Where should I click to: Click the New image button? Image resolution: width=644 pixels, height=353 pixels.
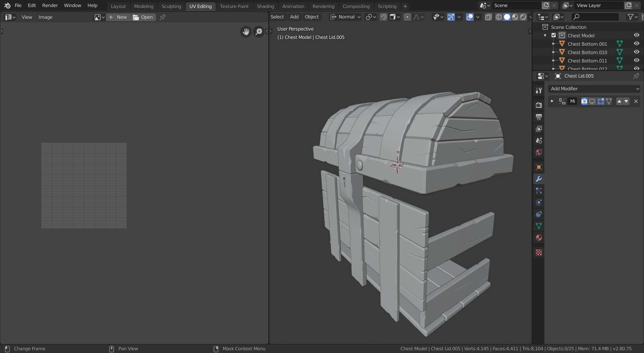click(x=118, y=17)
